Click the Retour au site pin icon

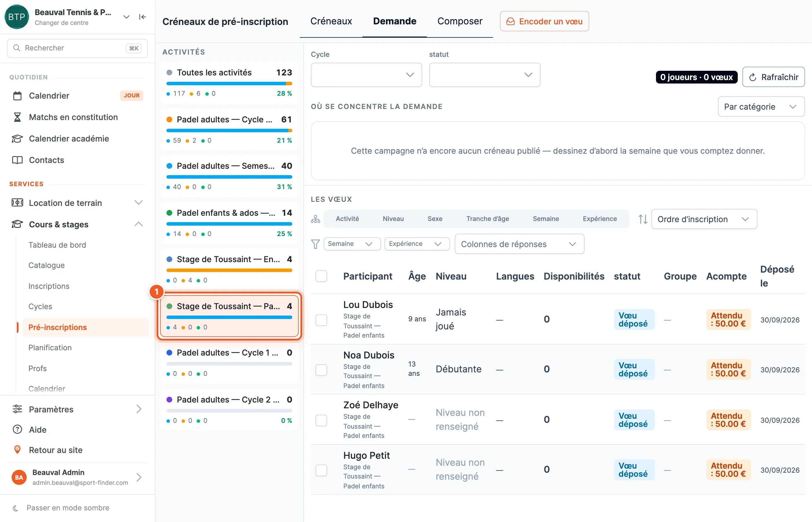(x=17, y=450)
